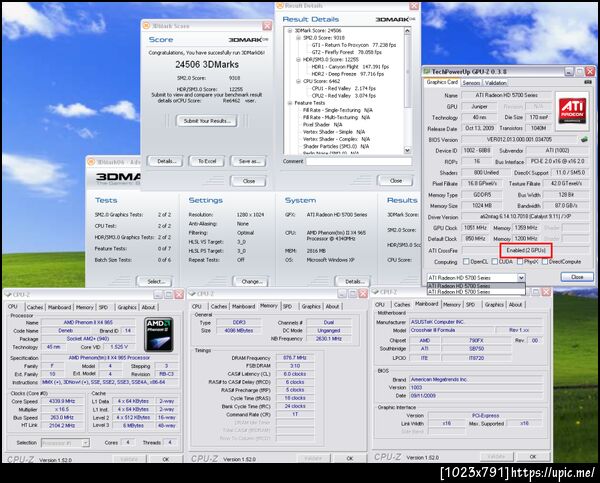The width and height of the screenshot is (600, 483).
Task: Click OK in the mainboard CPU-Z window
Action: [533, 457]
